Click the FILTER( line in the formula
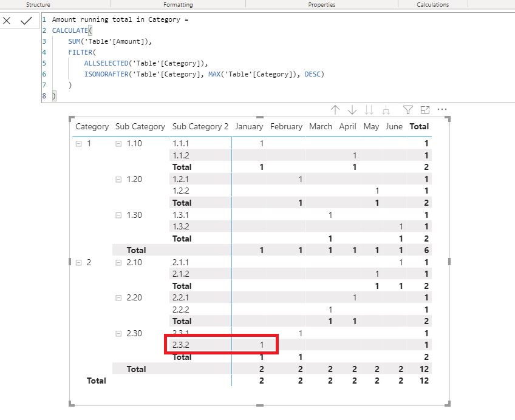 [82, 52]
